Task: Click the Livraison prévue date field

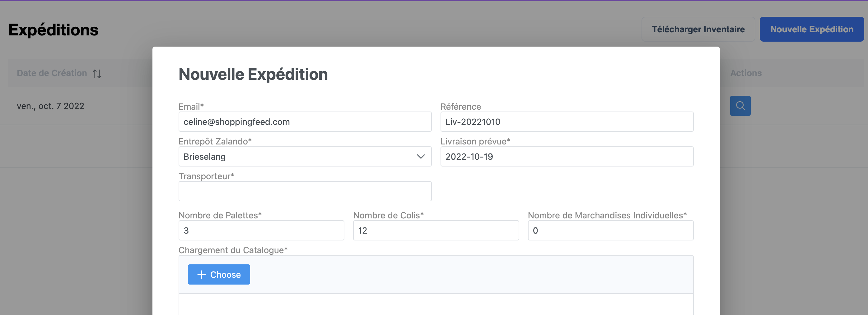Action: [x=567, y=157]
